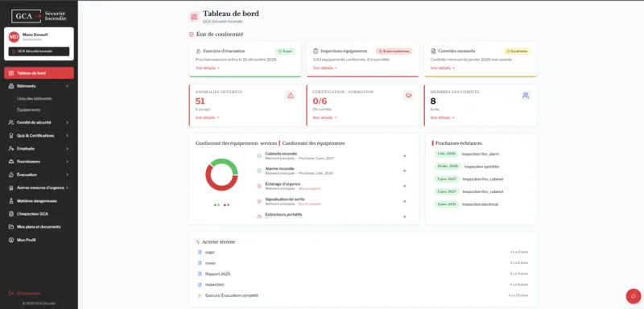Image resolution: width=644 pixels, height=309 pixels.
Task: Click the Comité de sécurité people icon
Action: click(11, 122)
